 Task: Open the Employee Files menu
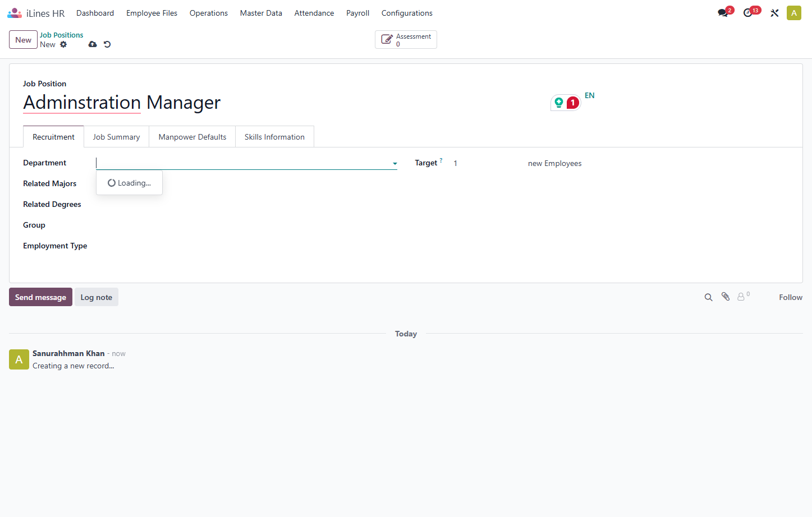pyautogui.click(x=152, y=13)
